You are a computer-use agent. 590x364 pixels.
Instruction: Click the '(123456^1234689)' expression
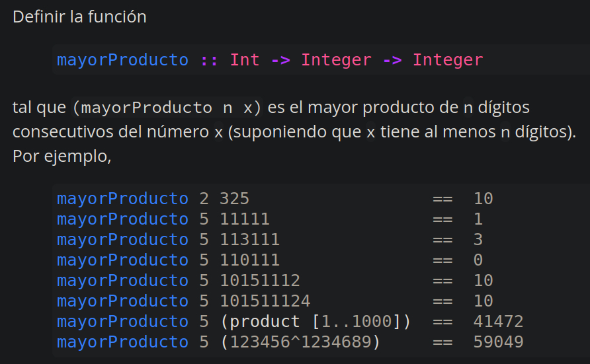pyautogui.click(x=300, y=342)
